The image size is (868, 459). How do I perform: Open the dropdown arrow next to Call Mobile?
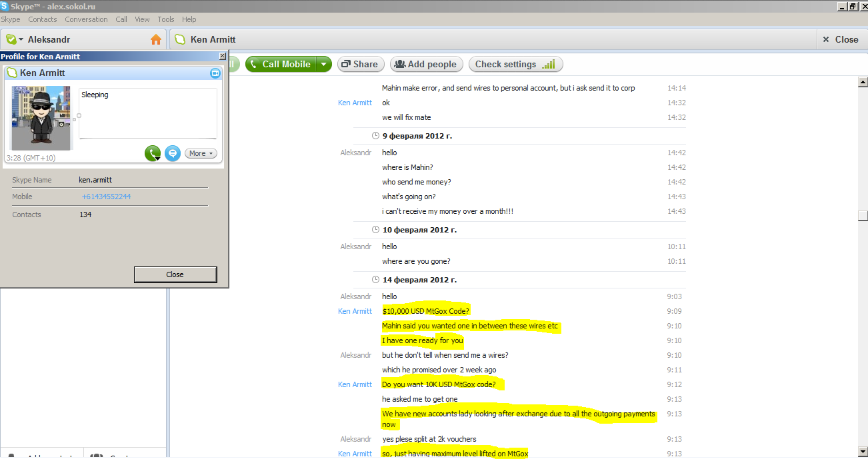(323, 64)
